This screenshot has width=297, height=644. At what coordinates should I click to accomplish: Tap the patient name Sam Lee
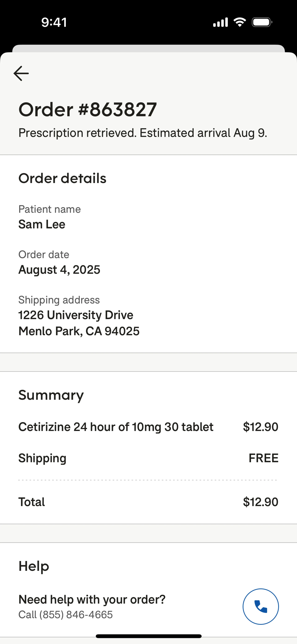coord(42,224)
